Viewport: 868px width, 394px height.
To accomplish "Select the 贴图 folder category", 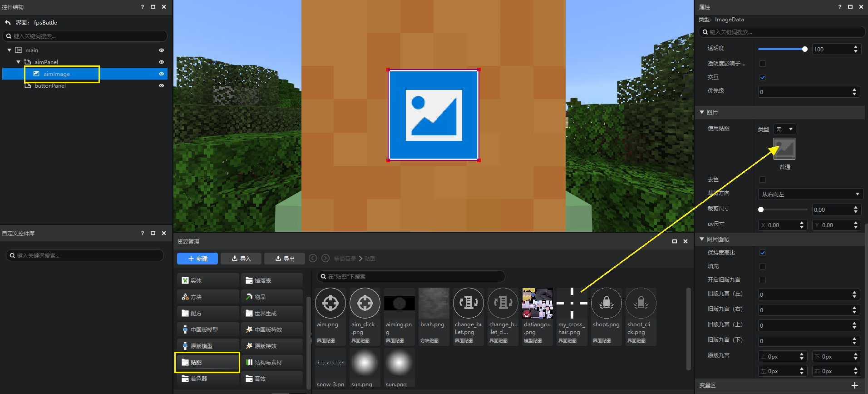I will pos(208,362).
